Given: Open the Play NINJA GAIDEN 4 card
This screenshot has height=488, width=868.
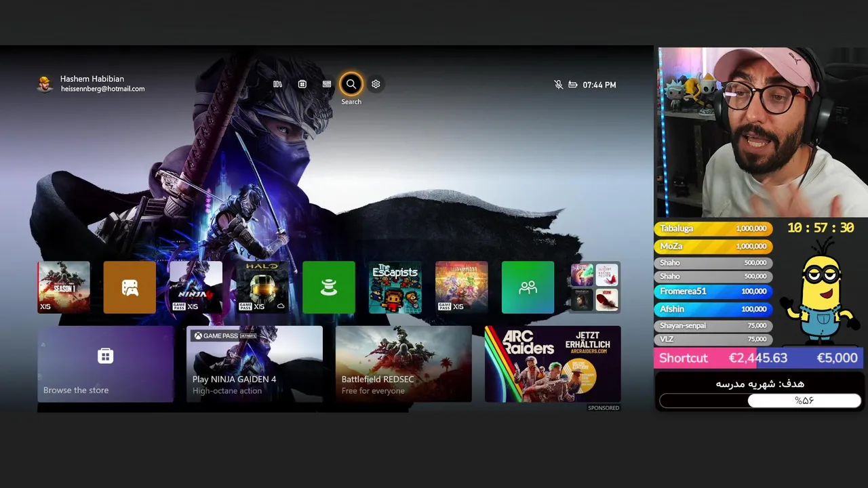Looking at the screenshot, I should point(255,365).
